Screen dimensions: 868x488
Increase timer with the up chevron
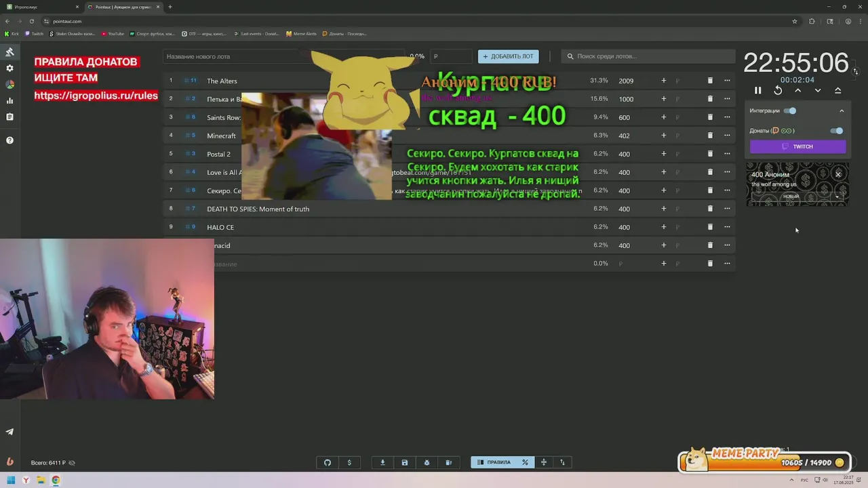click(798, 90)
